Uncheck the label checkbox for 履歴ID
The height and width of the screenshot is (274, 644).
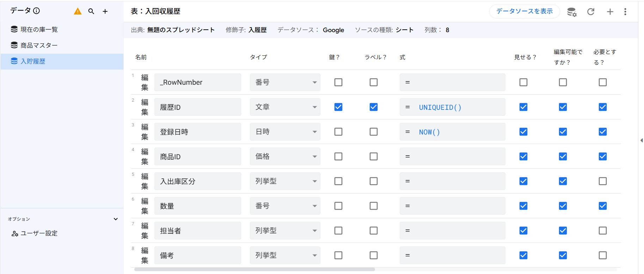pyautogui.click(x=374, y=107)
